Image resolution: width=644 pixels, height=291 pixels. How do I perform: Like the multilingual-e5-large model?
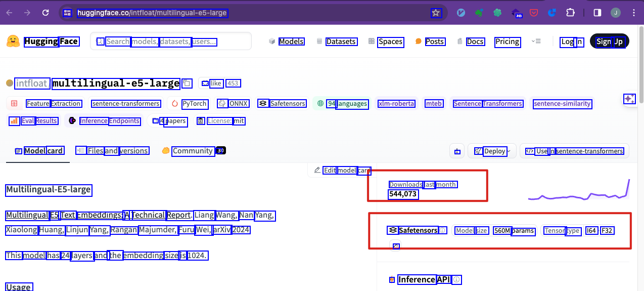pos(212,84)
